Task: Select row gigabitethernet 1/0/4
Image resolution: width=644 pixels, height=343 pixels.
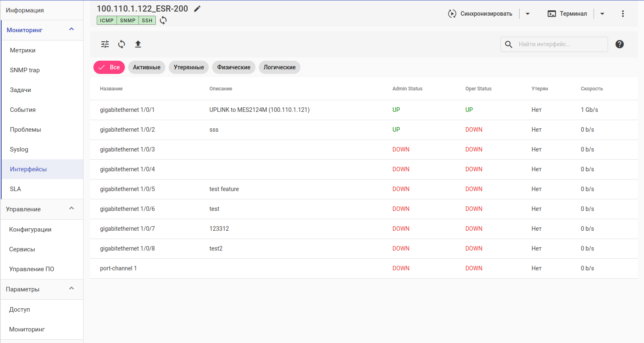Action: 364,169
